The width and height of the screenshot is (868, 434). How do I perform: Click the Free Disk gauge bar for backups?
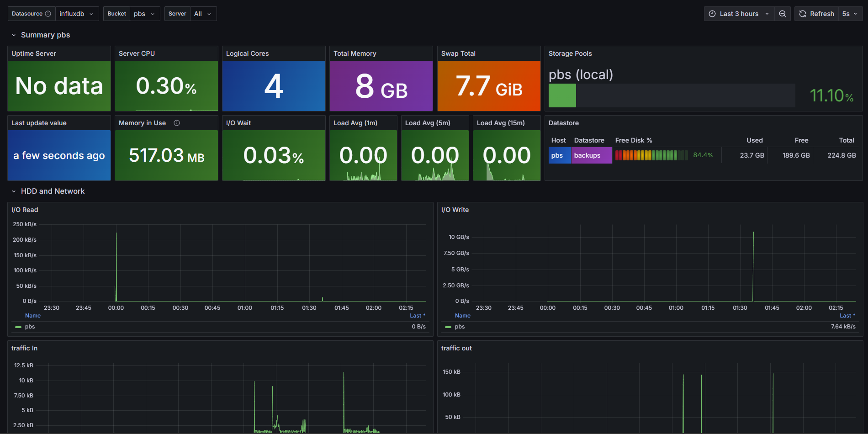tap(651, 155)
